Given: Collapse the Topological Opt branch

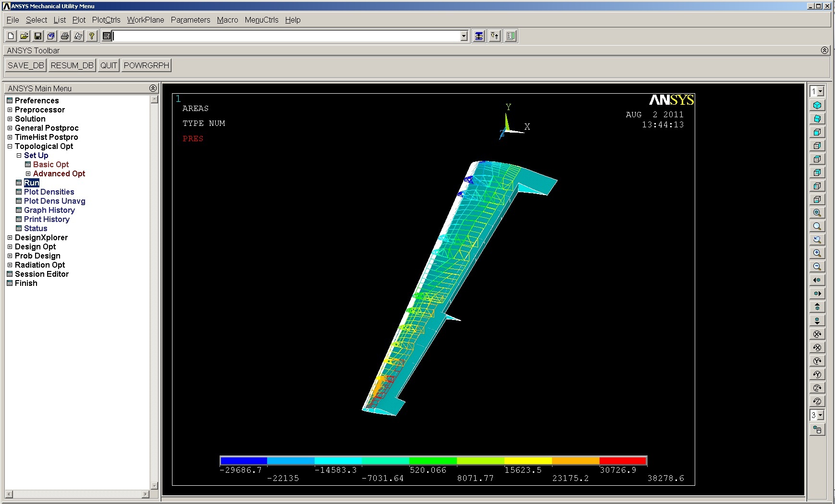Looking at the screenshot, I should click(10, 146).
